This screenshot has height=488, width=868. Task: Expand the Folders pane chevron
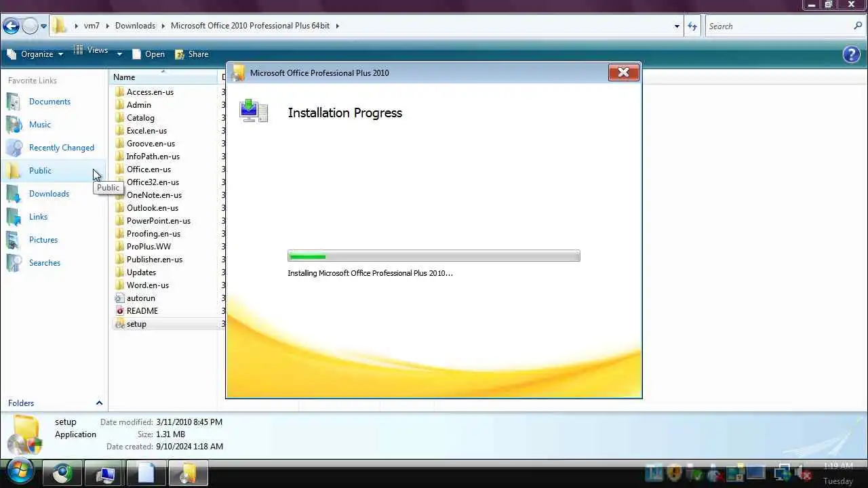99,403
